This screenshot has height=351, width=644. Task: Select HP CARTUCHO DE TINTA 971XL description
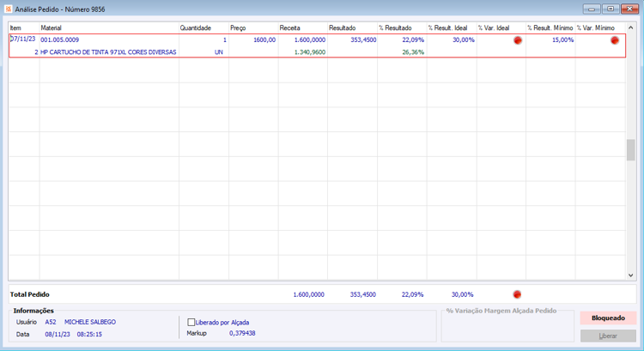pyautogui.click(x=108, y=52)
